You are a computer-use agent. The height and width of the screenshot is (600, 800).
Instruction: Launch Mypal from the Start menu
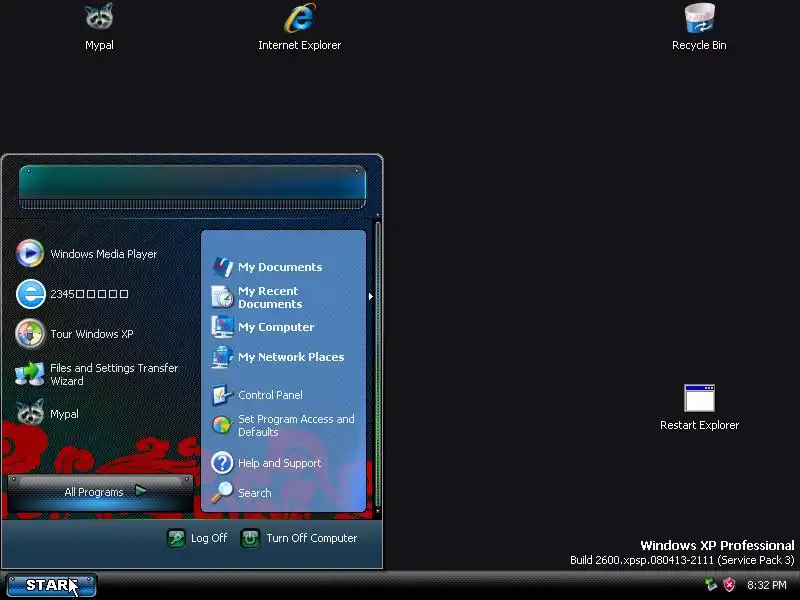coord(30,413)
